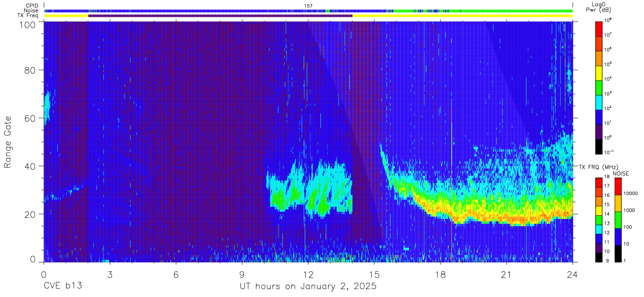
Task: Click the '21' hour tick on time axis
Action: [x=507, y=274]
